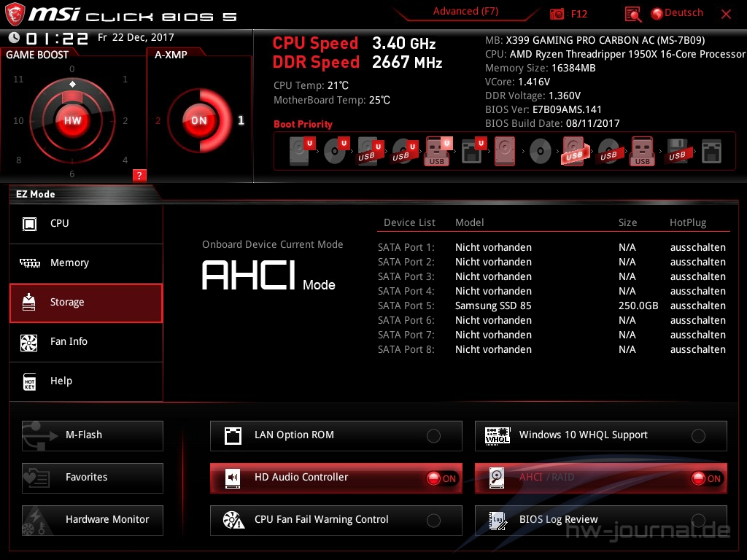Click the SATA Port 1 HotPlug ausschalten value

click(698, 248)
